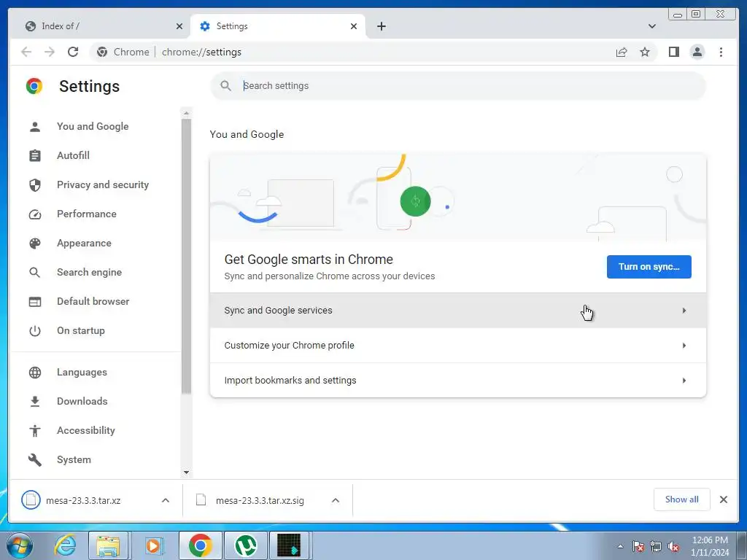Image resolution: width=747 pixels, height=560 pixels.
Task: Expand arrow on Import bookmarks and settings
Action: tap(684, 381)
